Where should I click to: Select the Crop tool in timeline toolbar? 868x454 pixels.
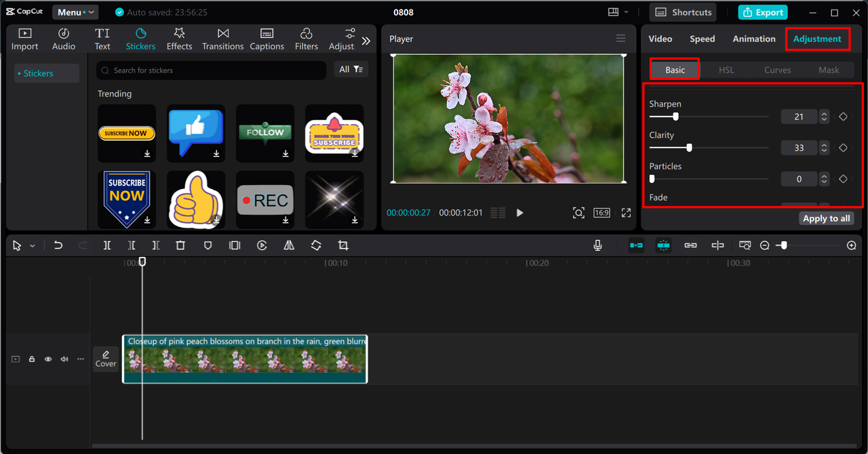(x=343, y=245)
